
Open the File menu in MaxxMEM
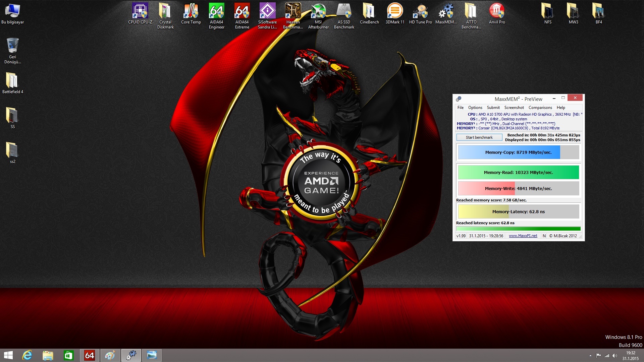pos(461,108)
